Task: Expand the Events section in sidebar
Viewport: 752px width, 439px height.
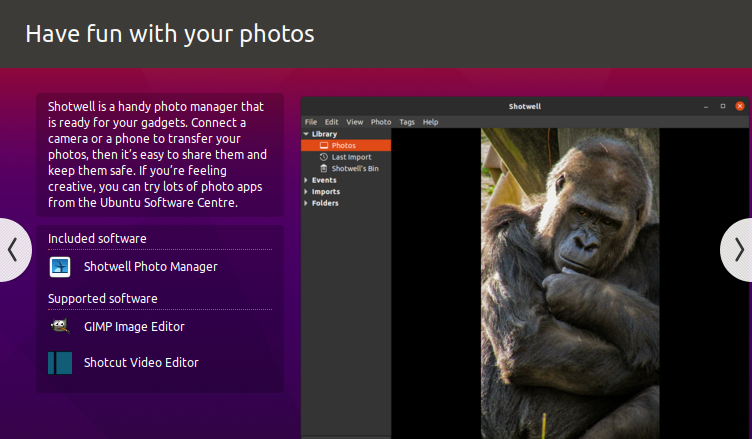Action: point(306,180)
